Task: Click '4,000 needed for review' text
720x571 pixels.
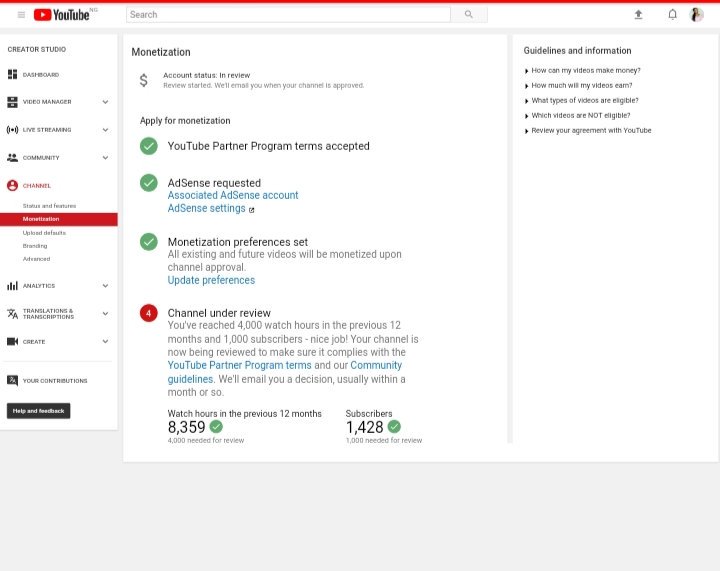Action: (206, 441)
